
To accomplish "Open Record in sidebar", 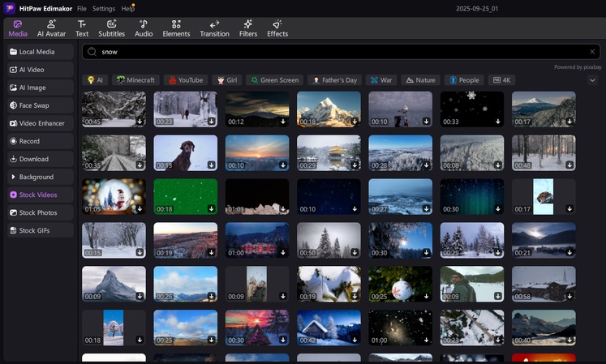I will pyautogui.click(x=41, y=141).
